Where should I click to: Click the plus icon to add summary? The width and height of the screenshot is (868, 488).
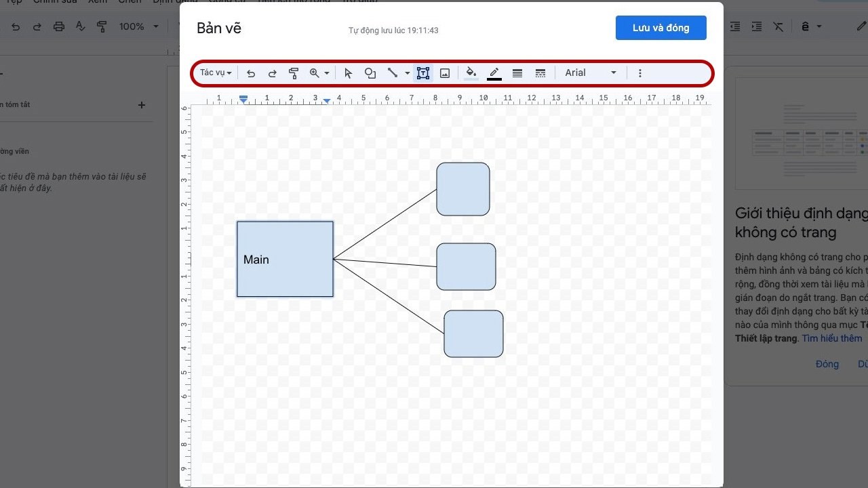point(142,105)
